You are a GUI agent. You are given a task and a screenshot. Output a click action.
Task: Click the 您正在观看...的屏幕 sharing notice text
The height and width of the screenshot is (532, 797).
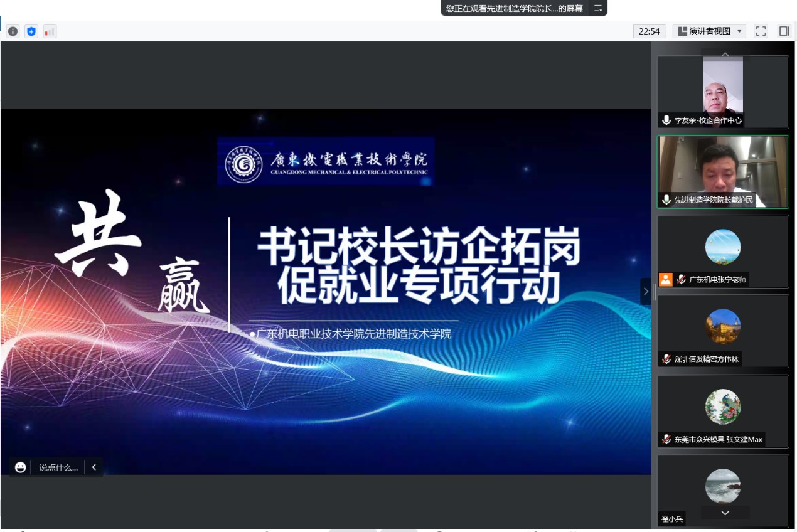click(x=514, y=8)
